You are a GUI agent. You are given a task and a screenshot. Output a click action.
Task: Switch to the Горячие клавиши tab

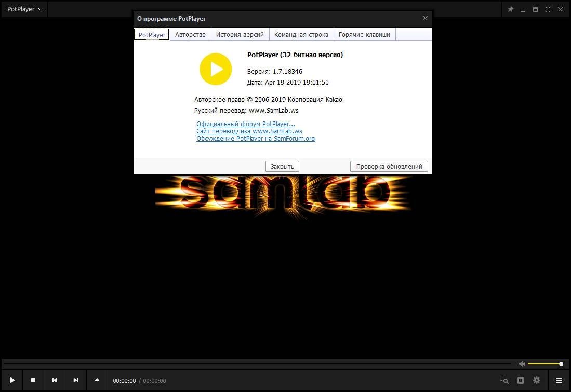click(364, 35)
